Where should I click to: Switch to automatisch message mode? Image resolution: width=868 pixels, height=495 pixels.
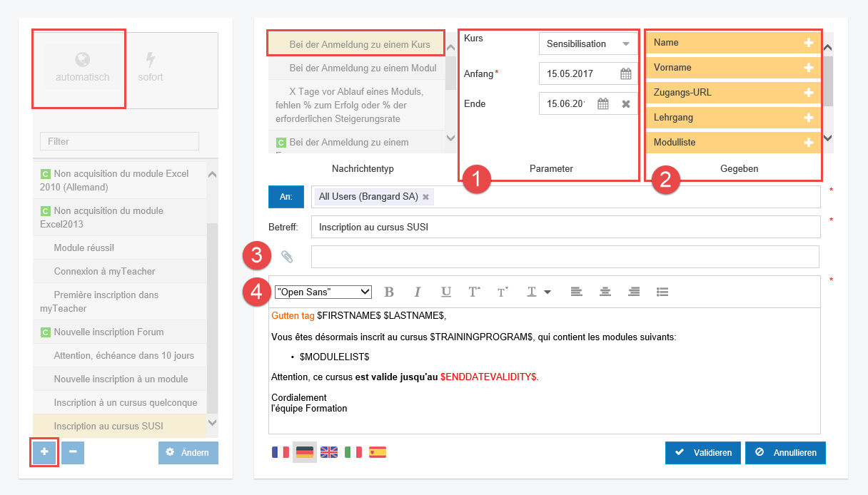pos(82,68)
